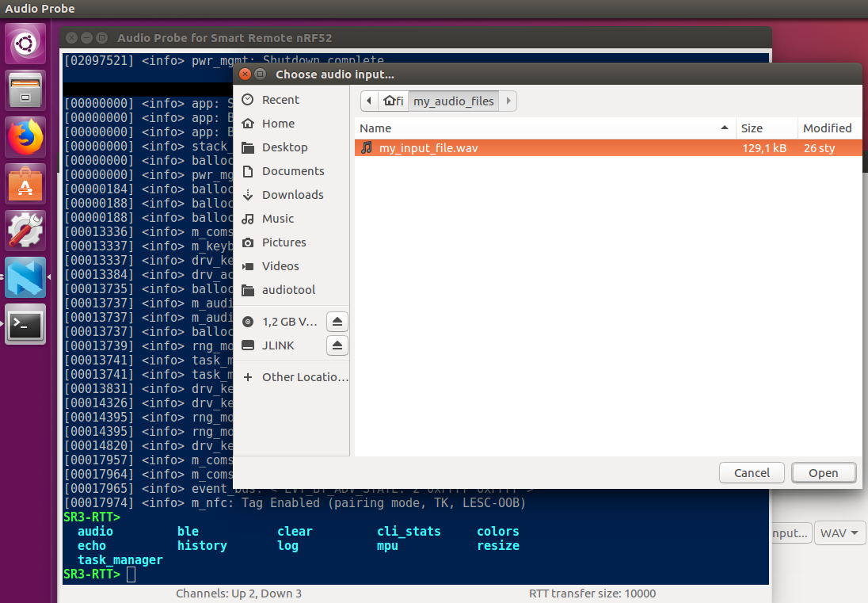
Task: Open the WAV format dropdown
Action: pyautogui.click(x=839, y=533)
